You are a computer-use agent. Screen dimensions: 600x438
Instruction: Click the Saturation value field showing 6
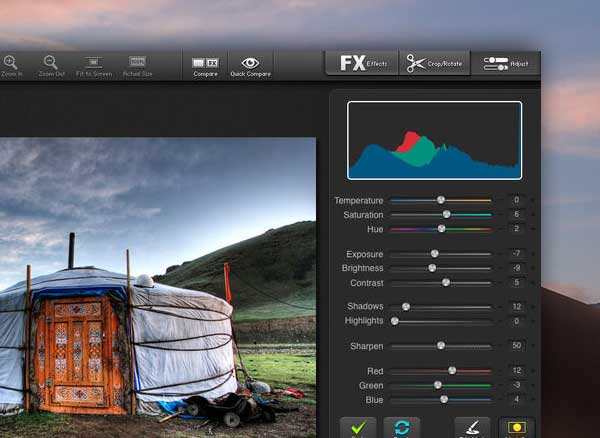[517, 214]
